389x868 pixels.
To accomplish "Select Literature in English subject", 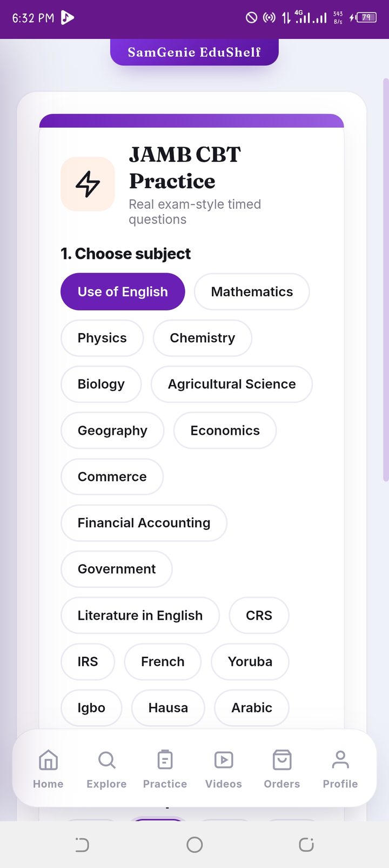I will [x=140, y=615].
